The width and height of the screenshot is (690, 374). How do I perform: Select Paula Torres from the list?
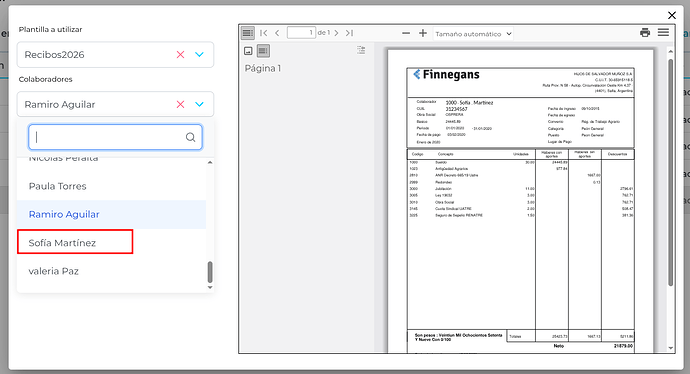(x=111, y=186)
